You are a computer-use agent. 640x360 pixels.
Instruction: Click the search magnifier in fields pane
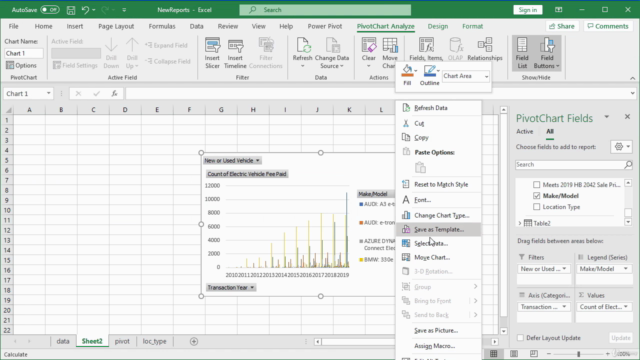click(x=628, y=164)
